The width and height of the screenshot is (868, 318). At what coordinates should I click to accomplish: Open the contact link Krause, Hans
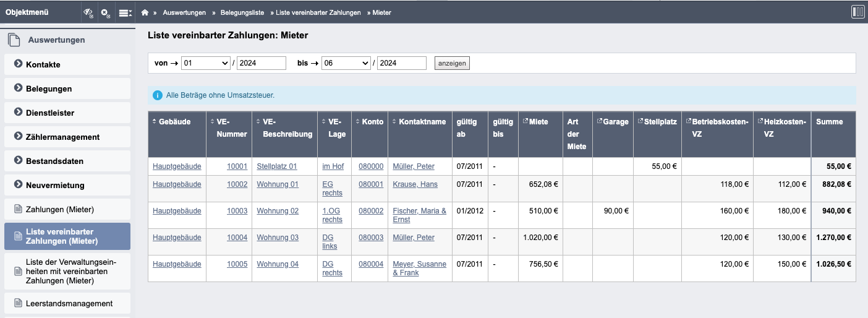coord(414,184)
